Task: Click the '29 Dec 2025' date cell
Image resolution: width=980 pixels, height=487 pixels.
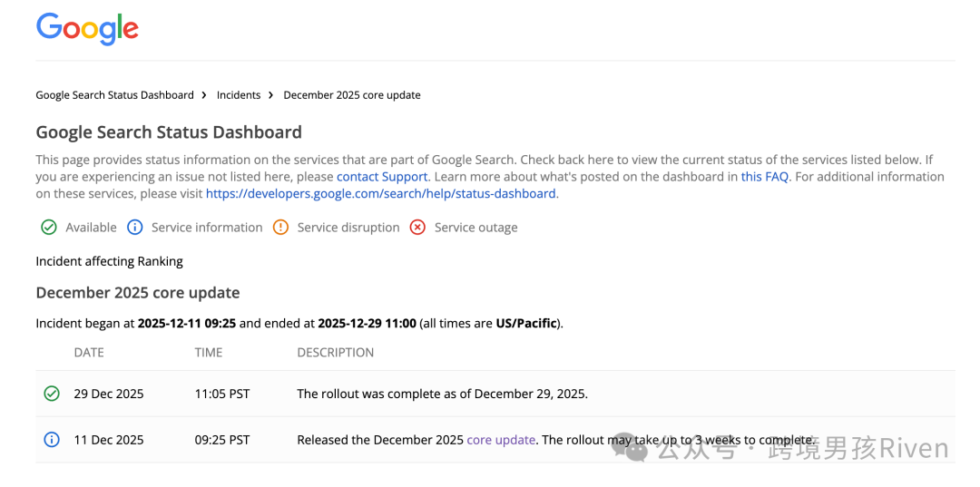Action: point(109,394)
